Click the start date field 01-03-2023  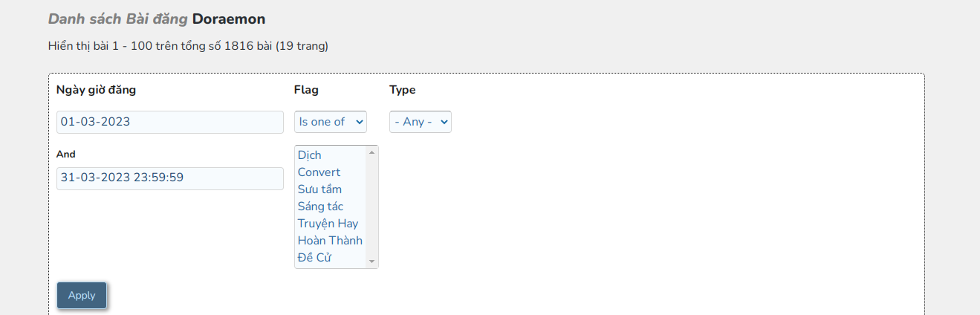(x=170, y=122)
